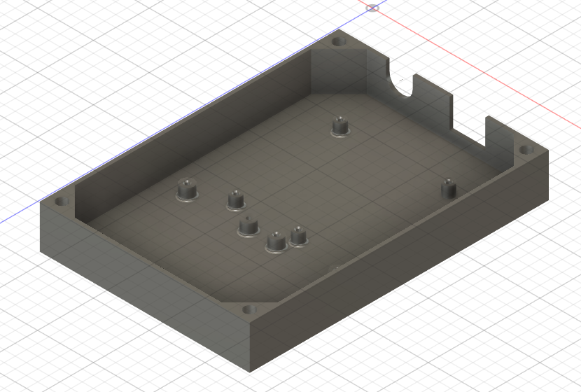Select the semicircular cutout in the wall
Screen dimensions: 581x392
(x=401, y=85)
